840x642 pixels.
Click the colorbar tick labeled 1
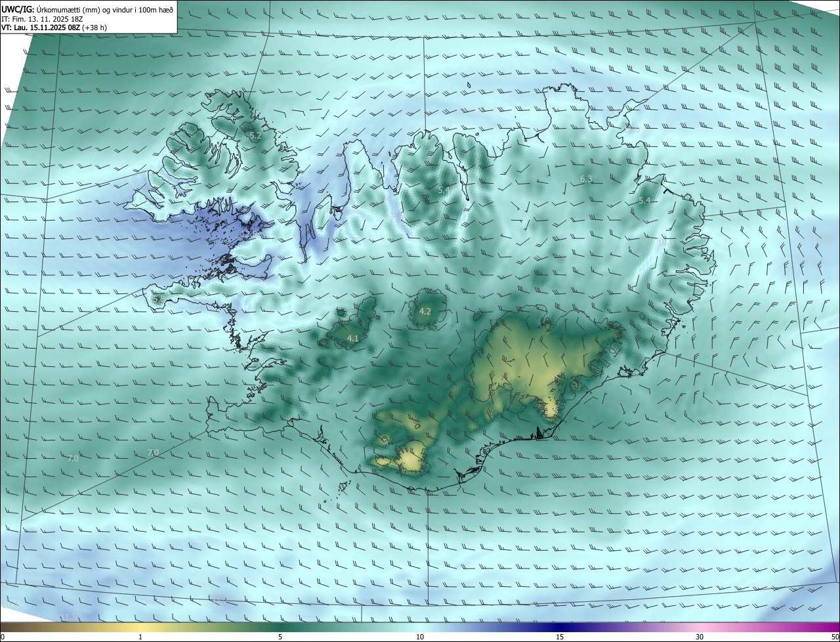coord(140,637)
